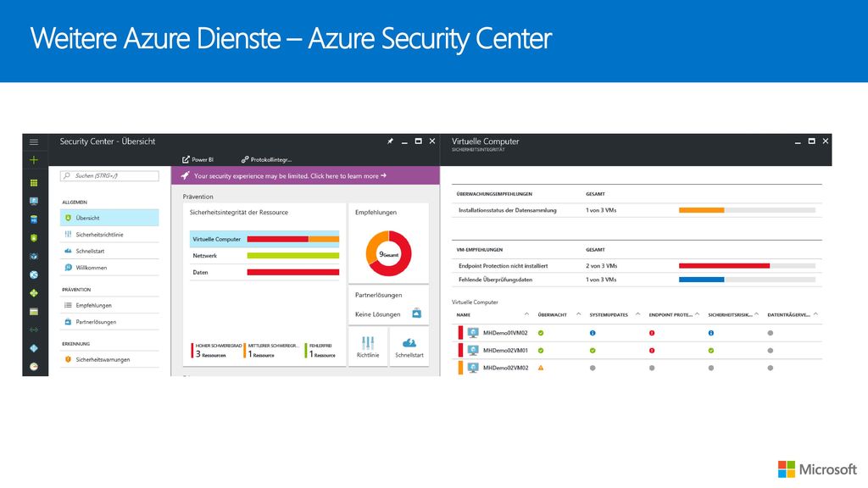868x488 pixels.
Task: Focus the Suchen (STRG+/) search box
Action: [109, 175]
